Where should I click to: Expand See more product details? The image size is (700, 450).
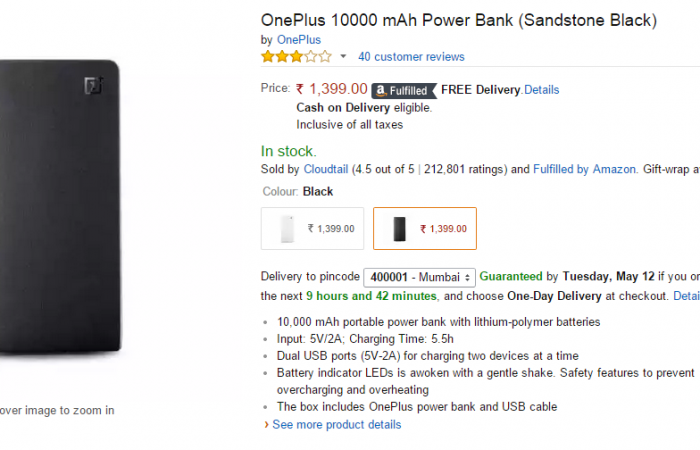336,425
